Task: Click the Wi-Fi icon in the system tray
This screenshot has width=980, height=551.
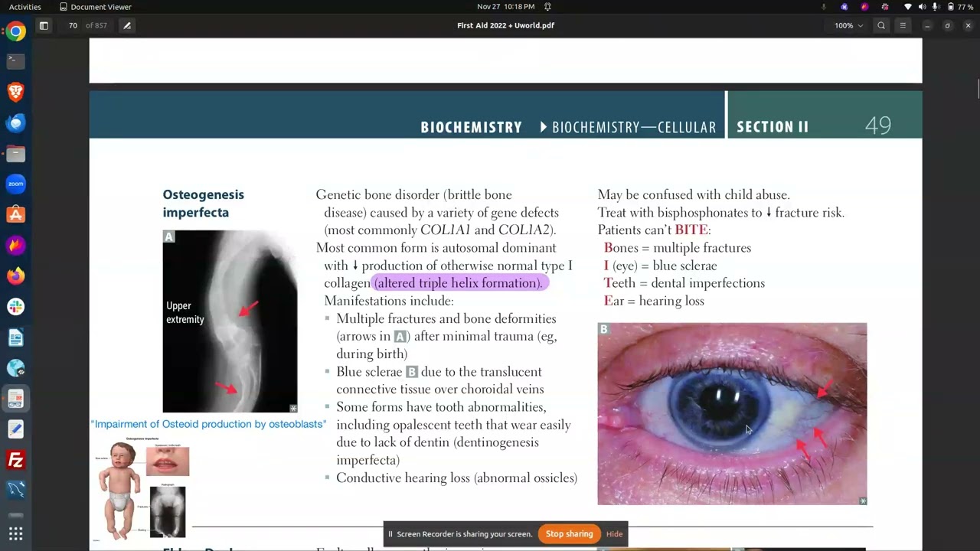Action: pos(908,6)
